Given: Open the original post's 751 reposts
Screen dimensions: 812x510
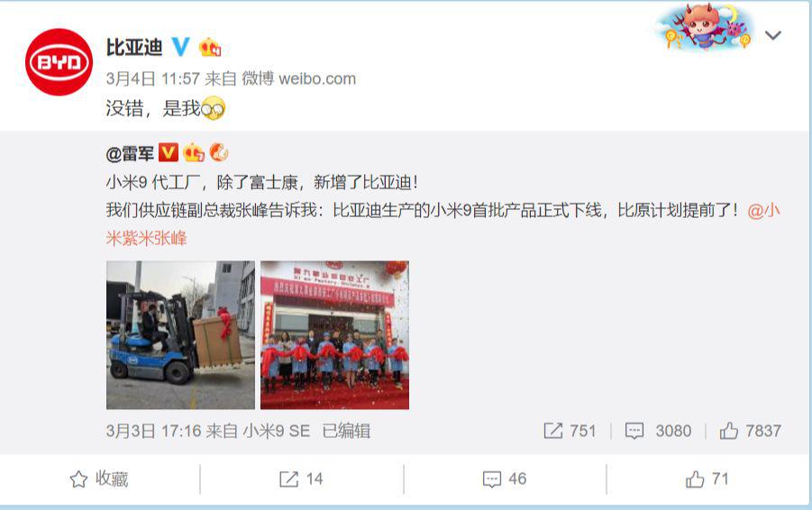Looking at the screenshot, I should (x=570, y=431).
